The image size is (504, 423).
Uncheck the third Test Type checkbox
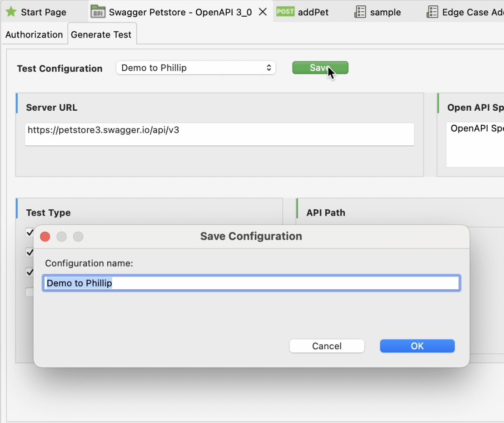point(29,272)
